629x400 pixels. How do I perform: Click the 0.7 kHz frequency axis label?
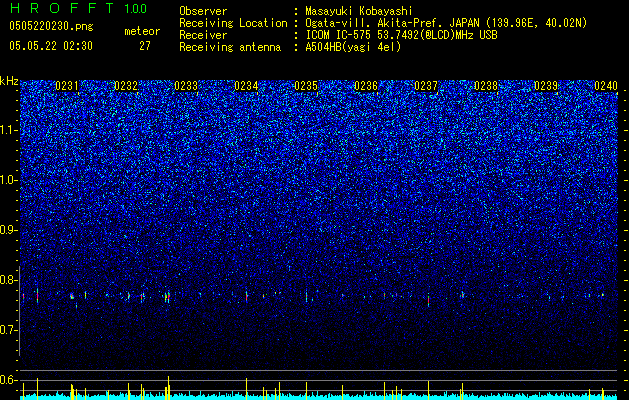click(7, 330)
